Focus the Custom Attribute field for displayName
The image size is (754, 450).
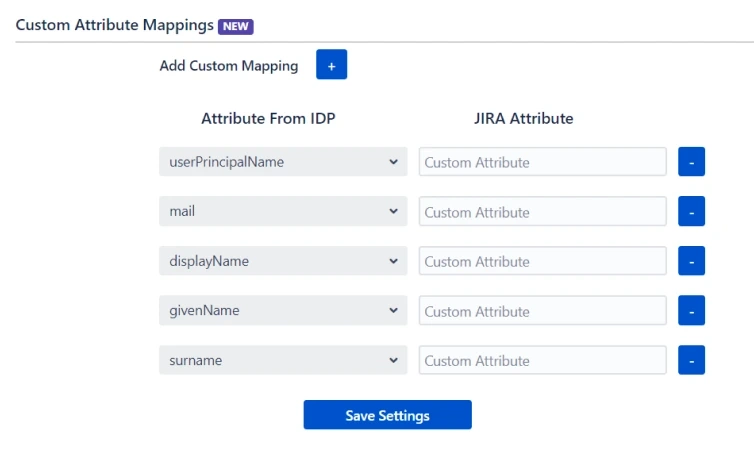coord(542,261)
